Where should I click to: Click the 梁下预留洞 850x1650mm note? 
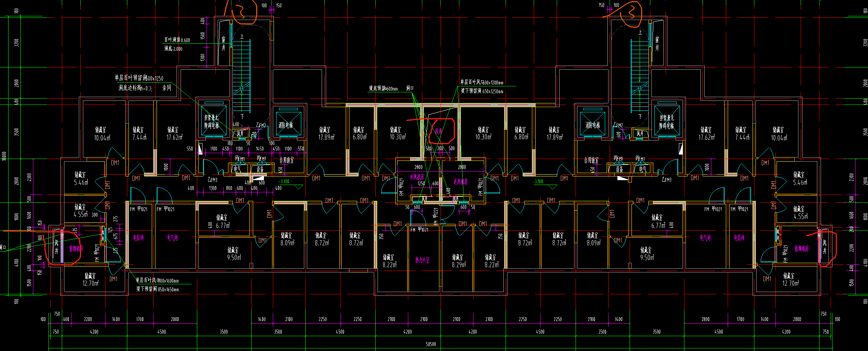(158, 289)
